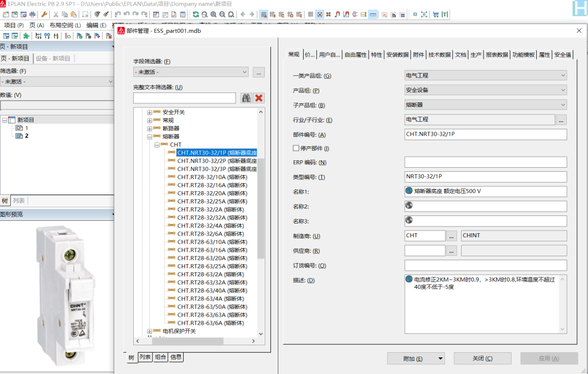Select grid C icon in toolbar
This screenshot has height=374, width=588.
coord(281,14)
